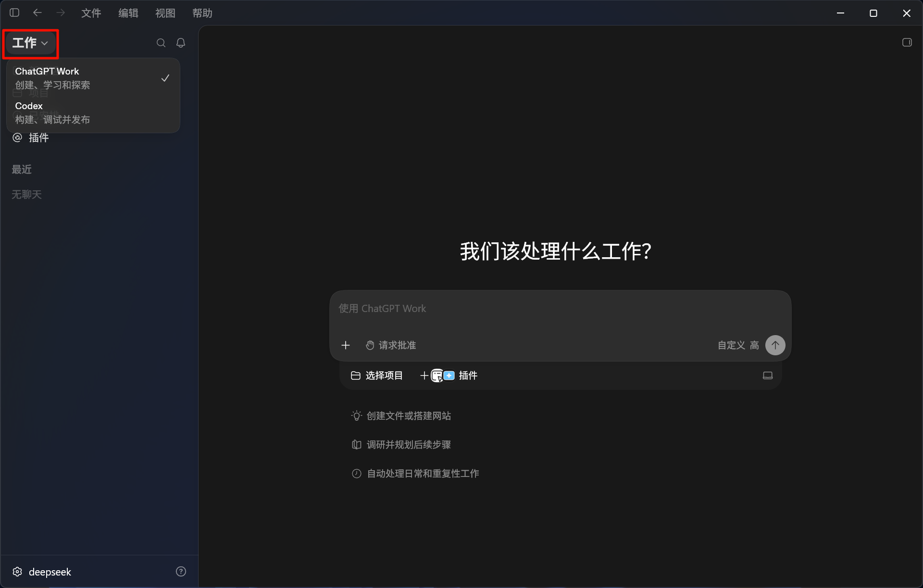
Task: Open the search icon in sidebar
Action: (x=161, y=43)
